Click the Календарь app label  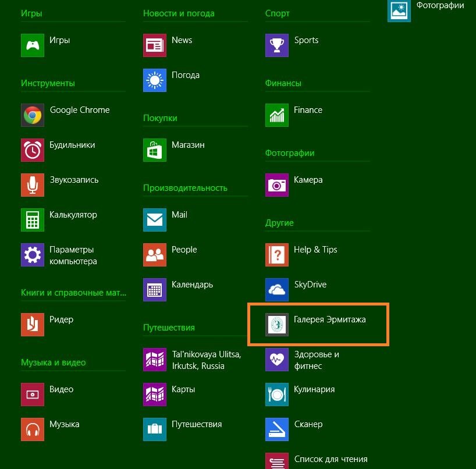(x=192, y=285)
